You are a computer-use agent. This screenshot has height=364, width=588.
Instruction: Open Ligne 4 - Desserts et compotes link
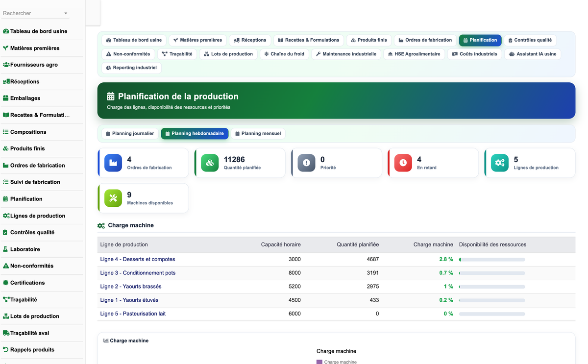[x=138, y=259]
